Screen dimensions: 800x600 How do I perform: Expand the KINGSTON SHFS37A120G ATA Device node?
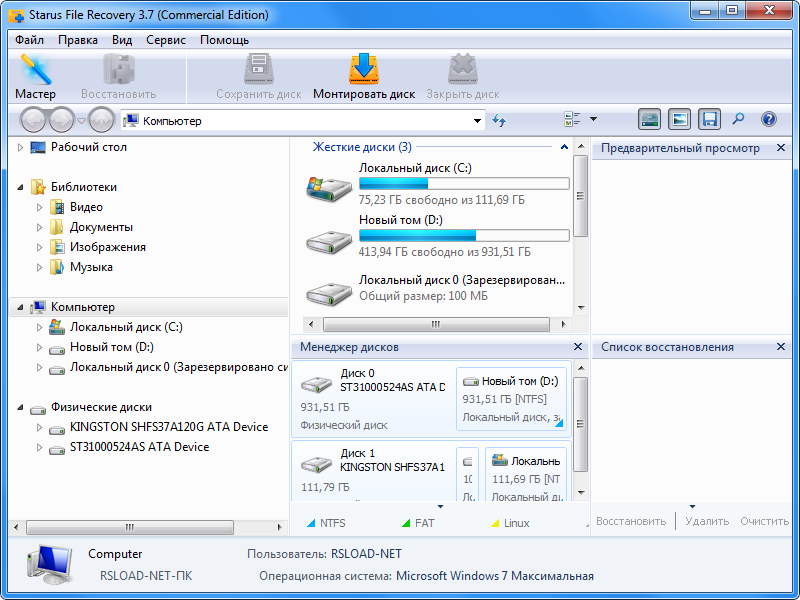pos(39,427)
